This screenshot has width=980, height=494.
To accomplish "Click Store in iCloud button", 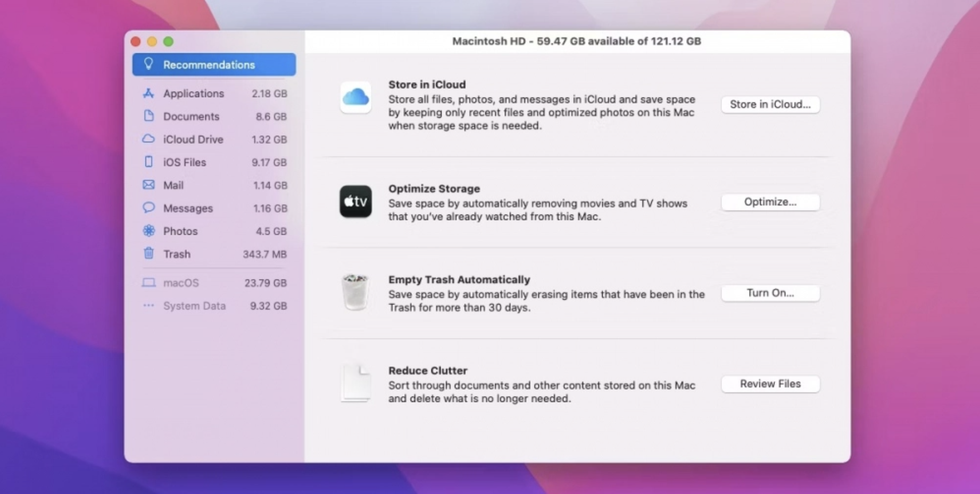I will point(770,104).
